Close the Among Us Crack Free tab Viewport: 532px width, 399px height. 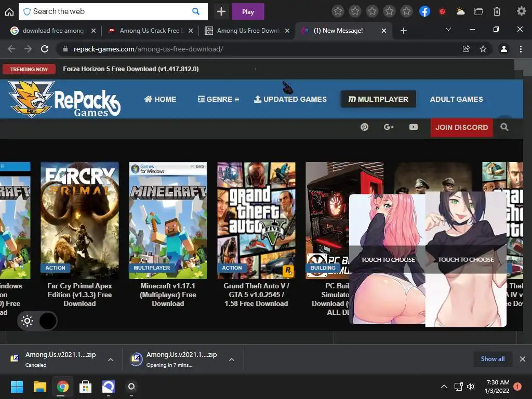pyautogui.click(x=191, y=31)
